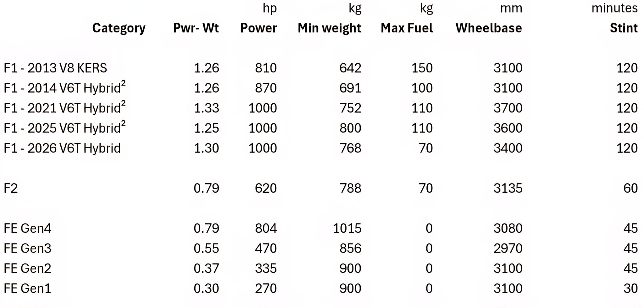
Task: Select the Max Fuel header cell
Action: coord(407,28)
